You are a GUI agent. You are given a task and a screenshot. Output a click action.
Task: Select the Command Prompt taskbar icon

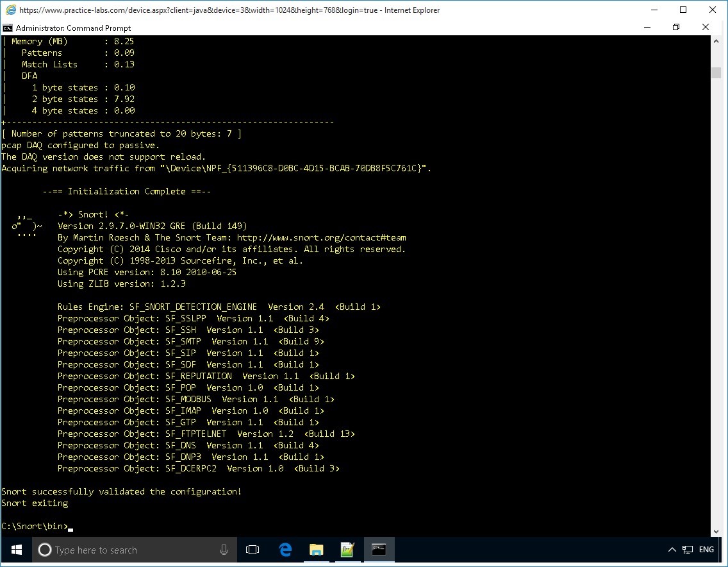[379, 550]
